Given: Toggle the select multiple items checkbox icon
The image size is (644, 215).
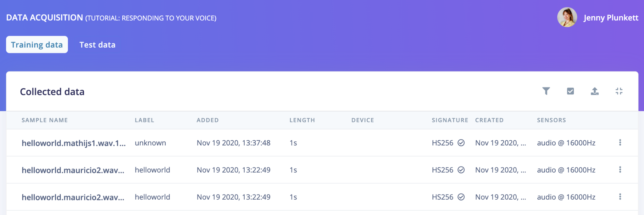Looking at the screenshot, I should [570, 91].
